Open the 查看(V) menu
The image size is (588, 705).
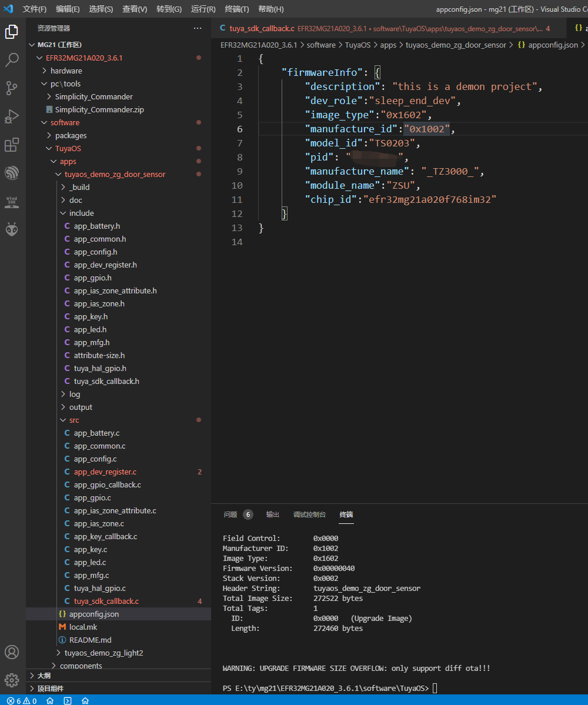click(135, 9)
